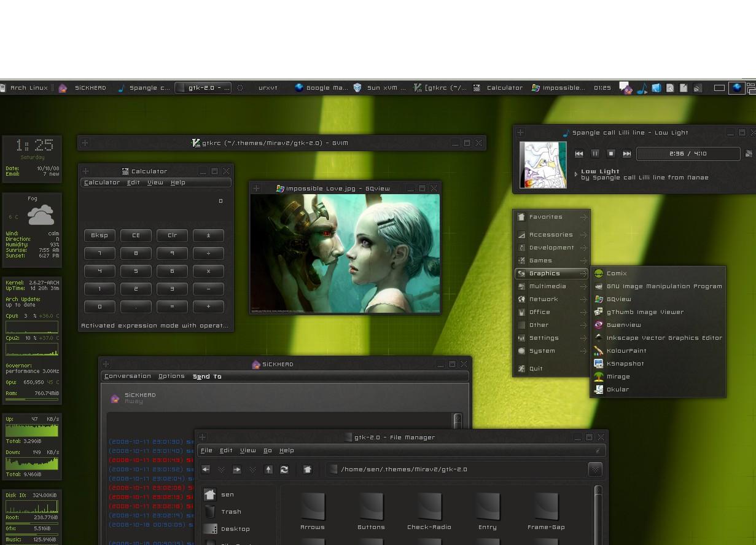The width and height of the screenshot is (756, 545).
Task: Open the Frame-Gap folder
Action: coord(546,511)
